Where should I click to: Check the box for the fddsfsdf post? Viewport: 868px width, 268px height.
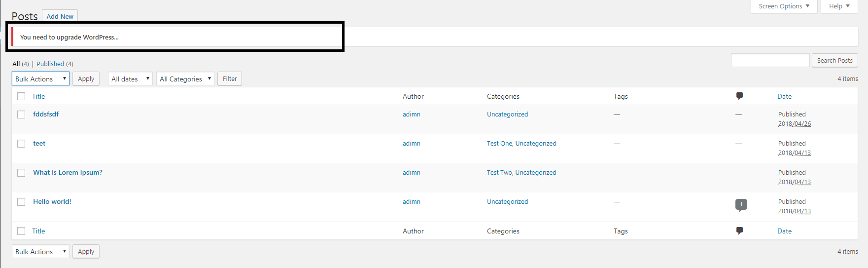21,115
